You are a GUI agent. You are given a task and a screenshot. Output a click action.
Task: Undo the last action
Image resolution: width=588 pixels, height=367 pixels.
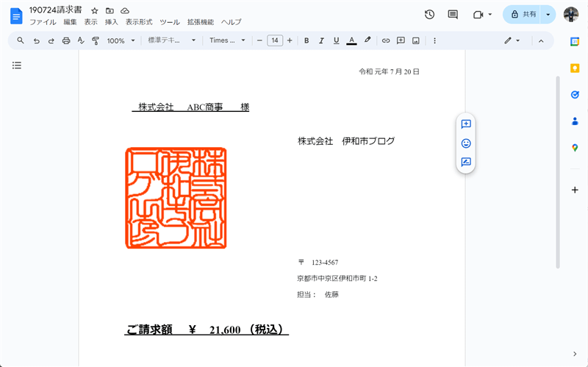tap(36, 40)
